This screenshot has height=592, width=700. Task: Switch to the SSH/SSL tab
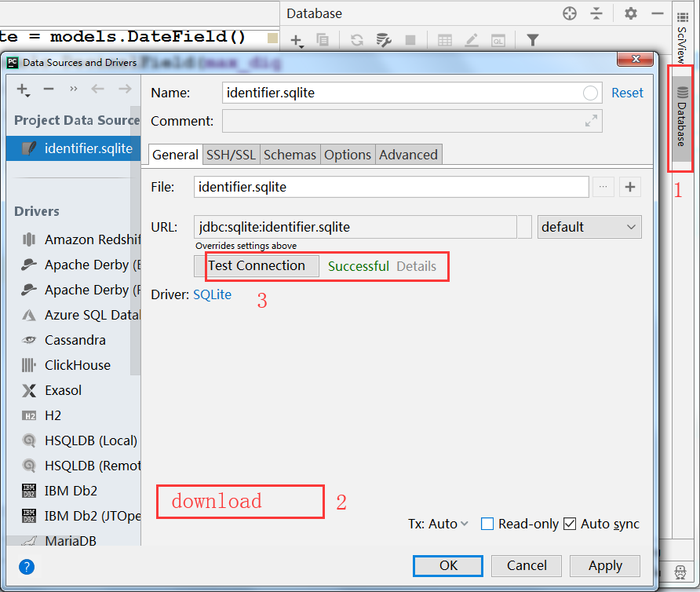pos(231,155)
